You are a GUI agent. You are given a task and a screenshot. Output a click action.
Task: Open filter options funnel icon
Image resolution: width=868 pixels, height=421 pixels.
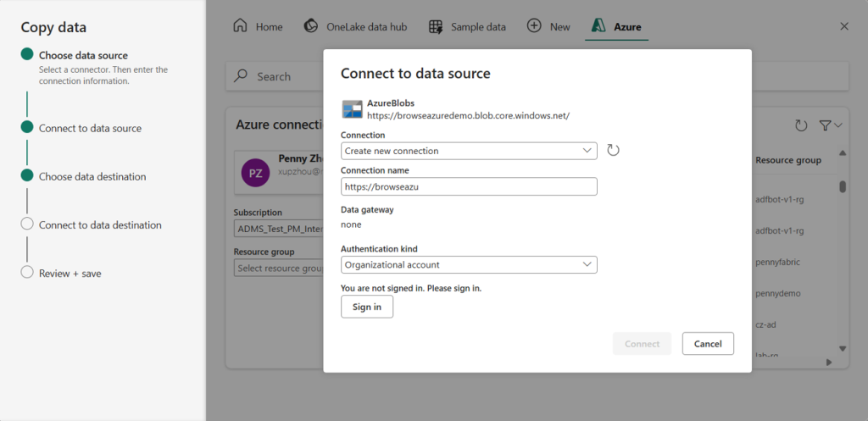click(x=825, y=125)
